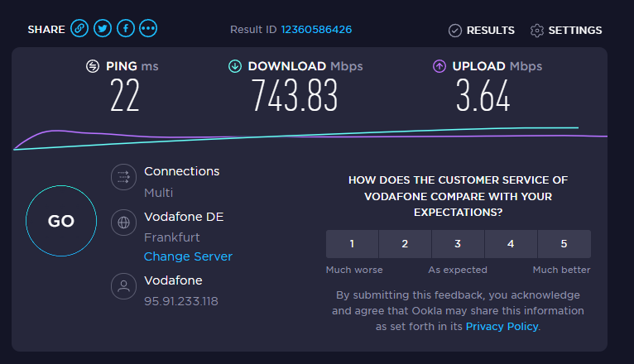Click the upload arrow icon
This screenshot has height=364, width=634.
pyautogui.click(x=439, y=66)
